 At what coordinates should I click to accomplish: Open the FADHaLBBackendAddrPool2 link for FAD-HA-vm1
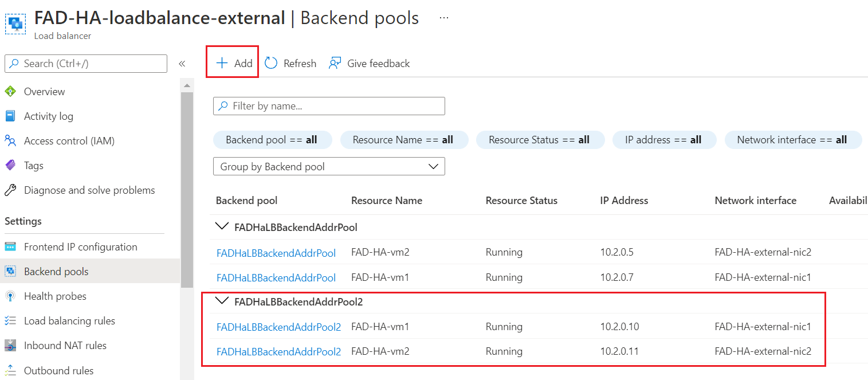point(278,326)
